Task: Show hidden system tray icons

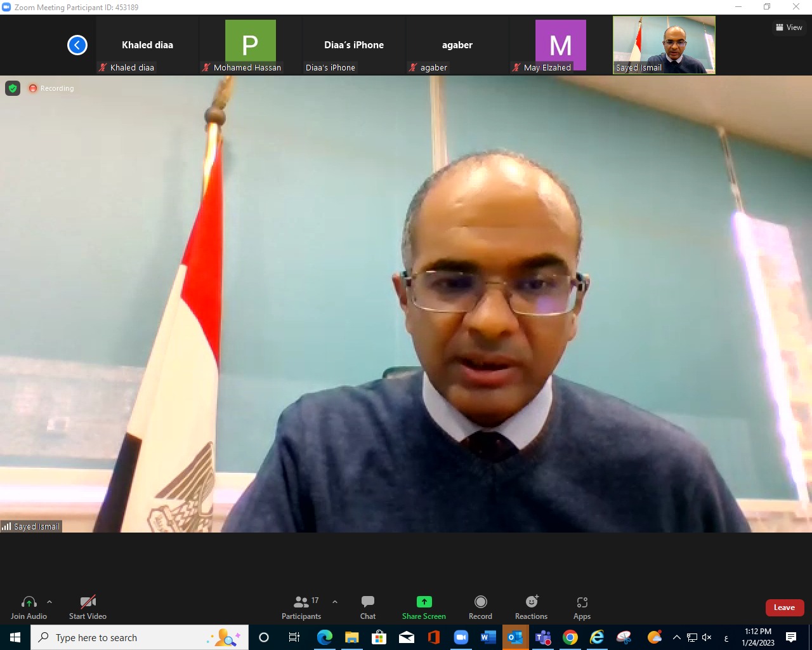Action: tap(676, 637)
